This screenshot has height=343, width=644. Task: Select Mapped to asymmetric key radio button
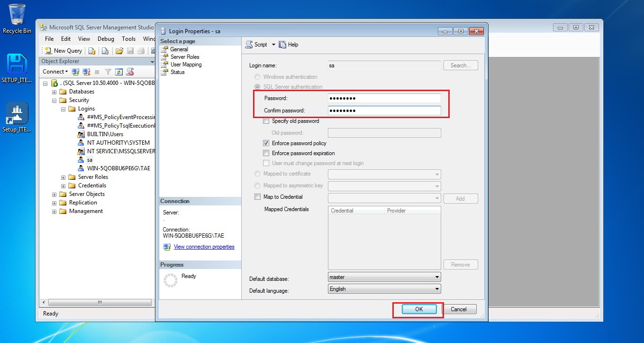coord(257,185)
